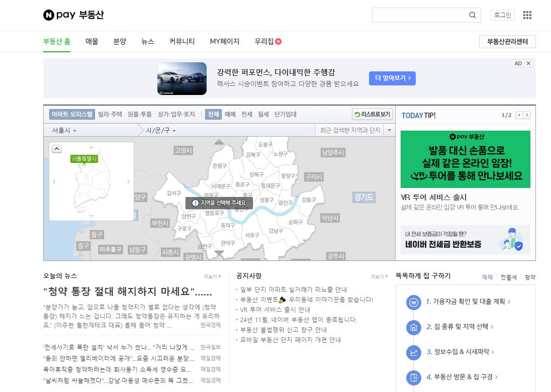
Task: Select 상가·업무·토지 property type
Action: coord(176,114)
